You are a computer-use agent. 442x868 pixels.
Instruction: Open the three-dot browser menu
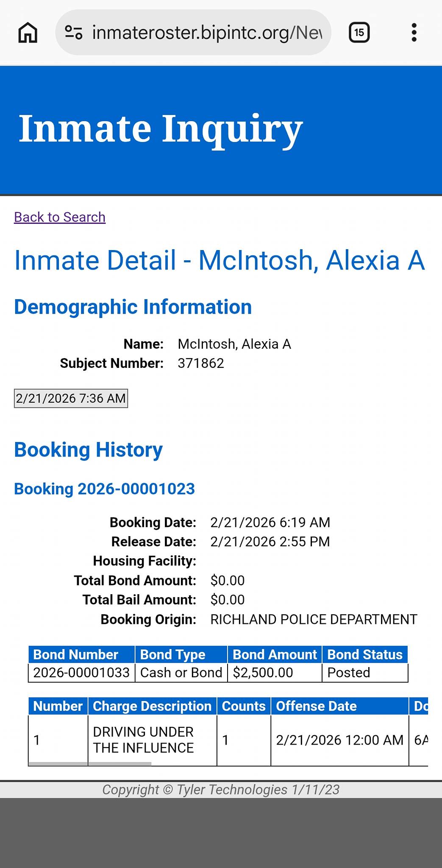pos(414,33)
